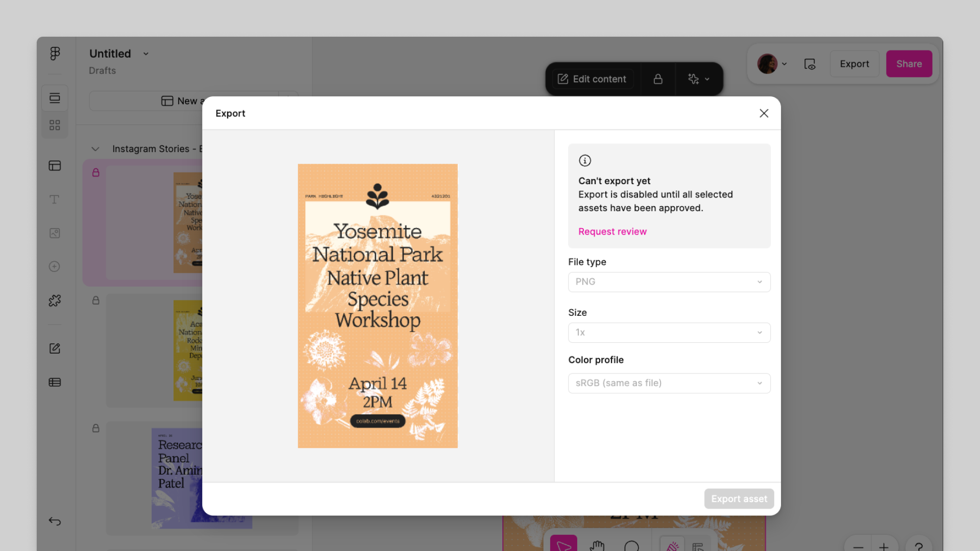
Task: Open the Color profile sRGB dropdown
Action: pos(669,383)
